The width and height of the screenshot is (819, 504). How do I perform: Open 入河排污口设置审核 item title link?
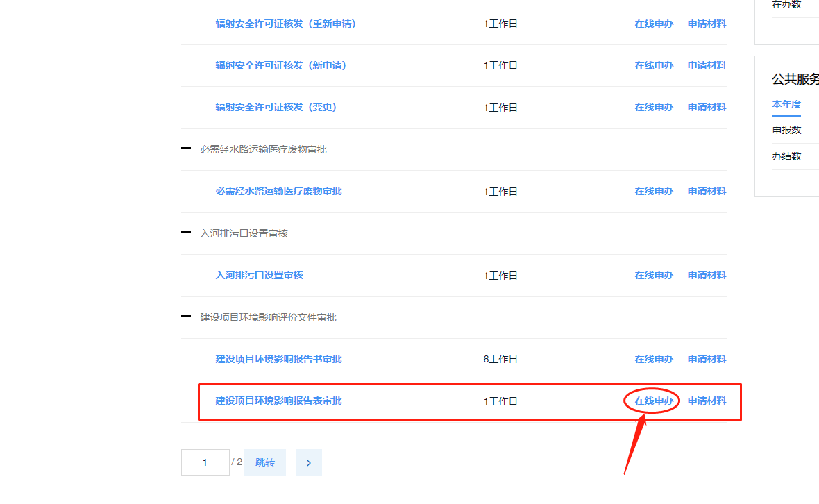259,275
